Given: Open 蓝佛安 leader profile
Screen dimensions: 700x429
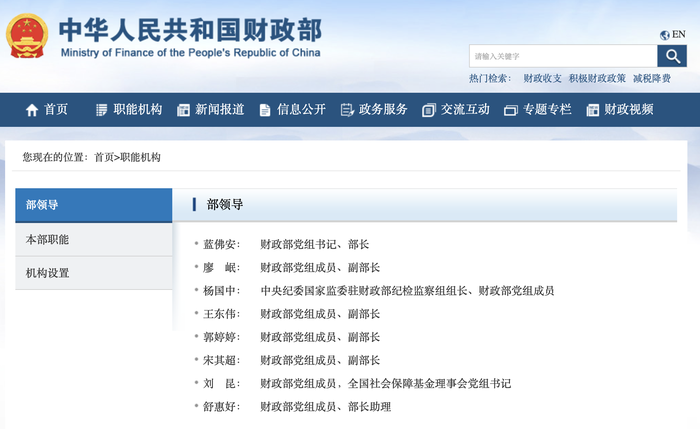Looking at the screenshot, I should [219, 245].
